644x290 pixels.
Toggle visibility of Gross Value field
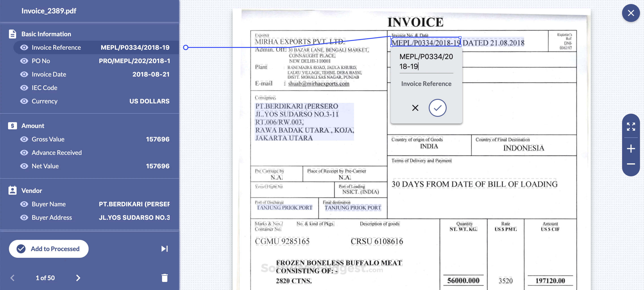coord(24,139)
